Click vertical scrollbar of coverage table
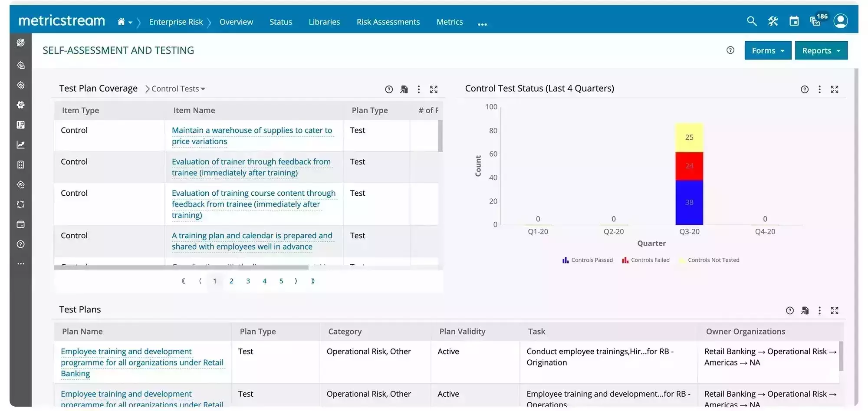868x411 pixels. 441,136
